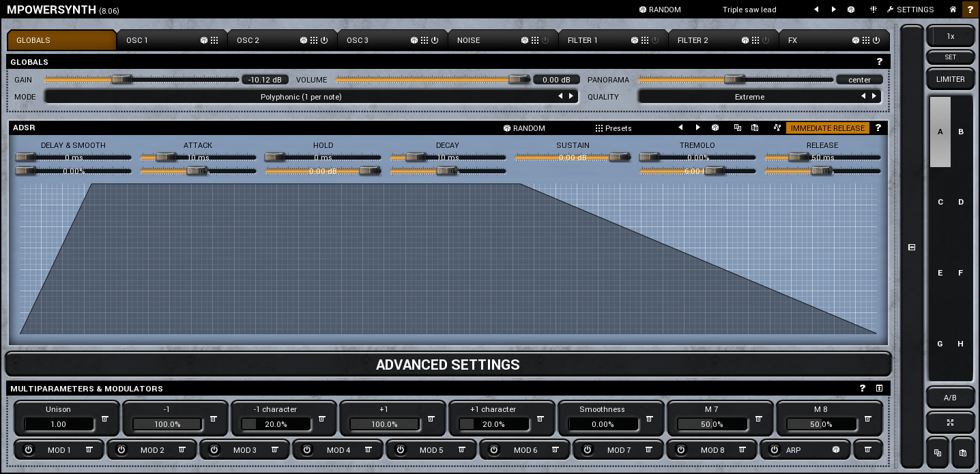Paste ADSR settings with the paste icon
Viewport: 980px width, 474px height.
click(x=754, y=128)
